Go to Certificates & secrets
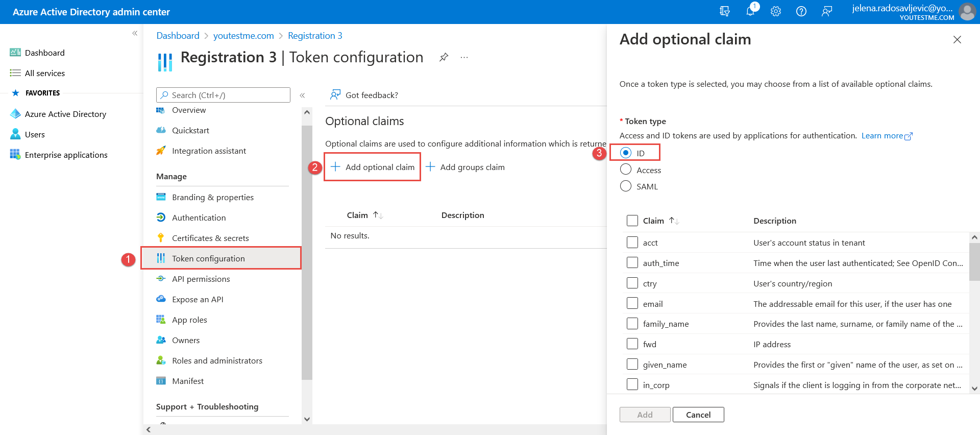 (210, 238)
